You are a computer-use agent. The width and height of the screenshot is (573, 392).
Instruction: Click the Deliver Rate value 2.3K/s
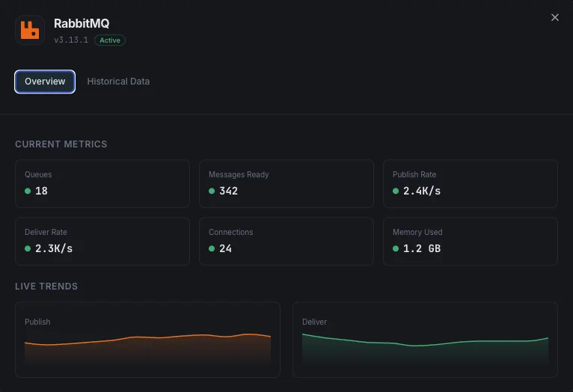click(54, 248)
